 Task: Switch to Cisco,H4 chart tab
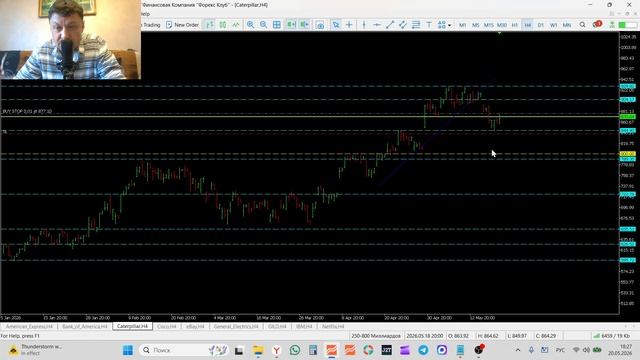pyautogui.click(x=167, y=327)
